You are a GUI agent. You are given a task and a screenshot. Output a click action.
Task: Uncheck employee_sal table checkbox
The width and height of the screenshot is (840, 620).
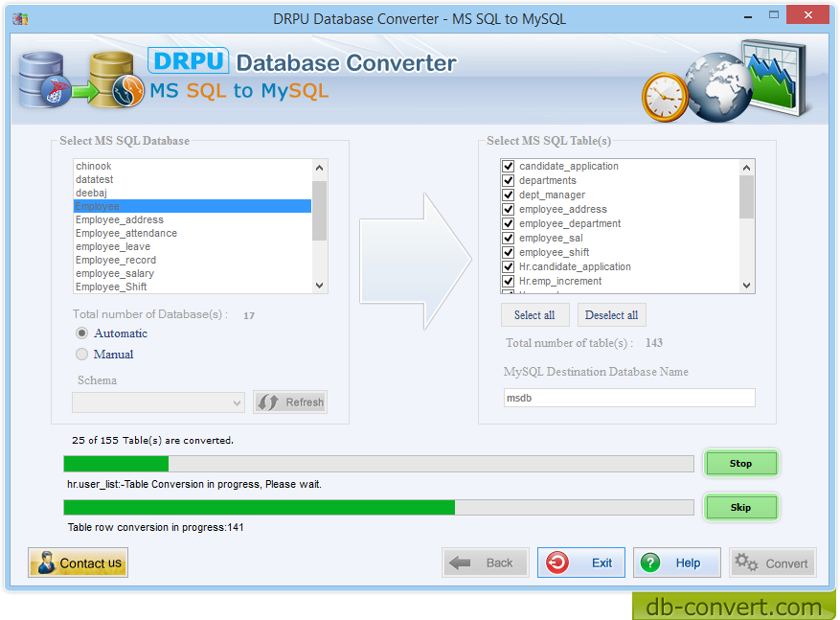coord(509,238)
